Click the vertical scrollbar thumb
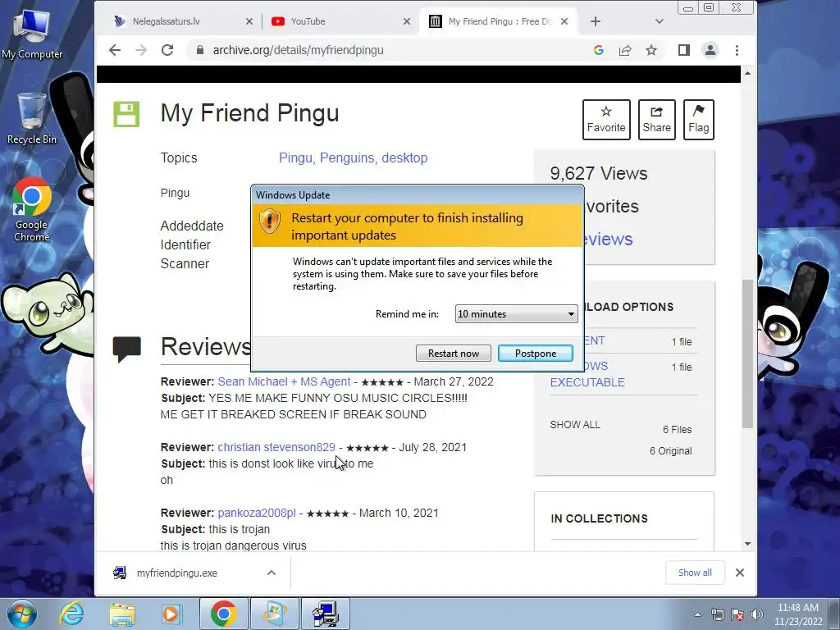This screenshot has height=630, width=840. click(748, 354)
